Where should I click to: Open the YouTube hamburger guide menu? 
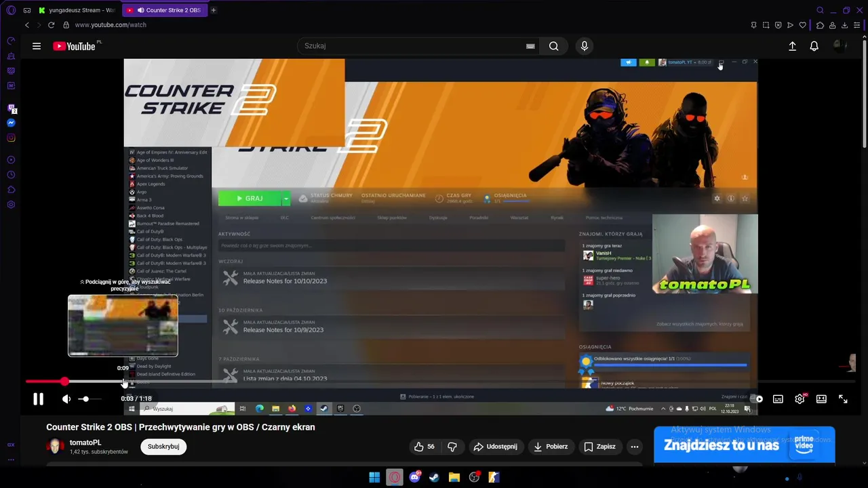click(37, 46)
